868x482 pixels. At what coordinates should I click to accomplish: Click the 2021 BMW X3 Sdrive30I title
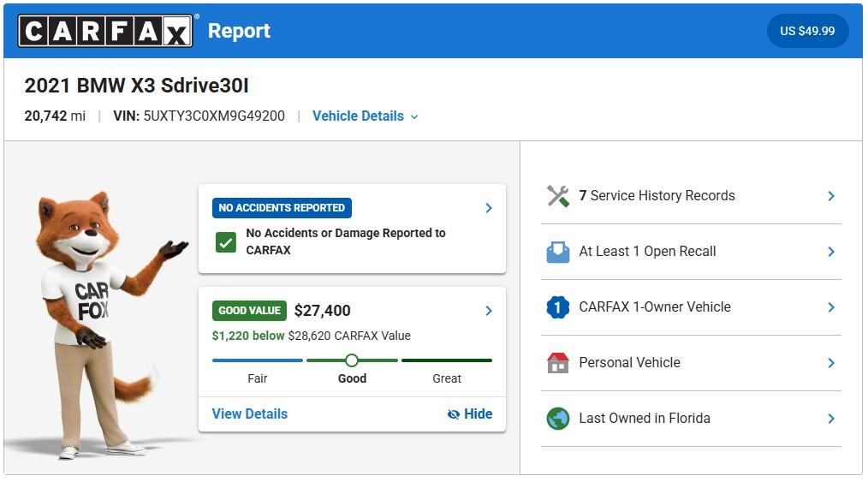pos(136,86)
